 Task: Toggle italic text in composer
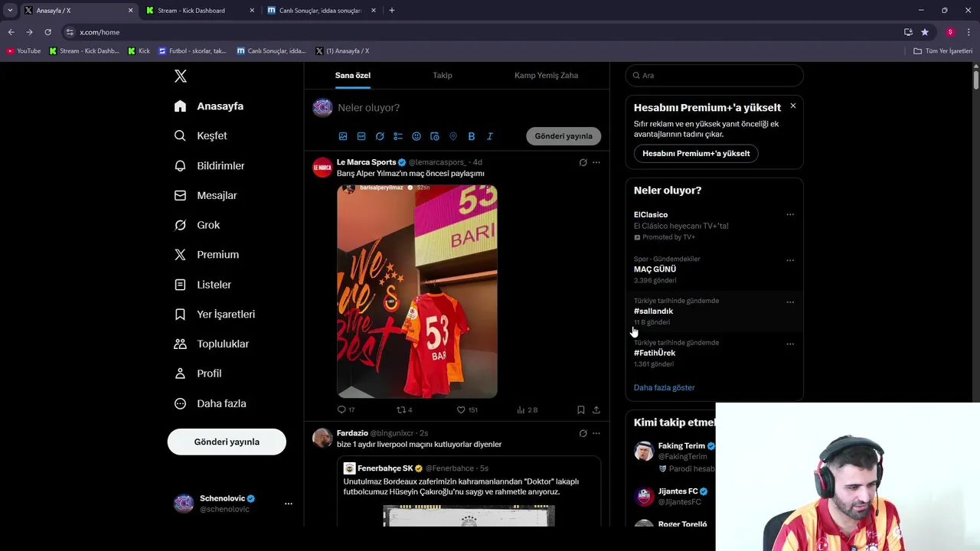click(490, 136)
